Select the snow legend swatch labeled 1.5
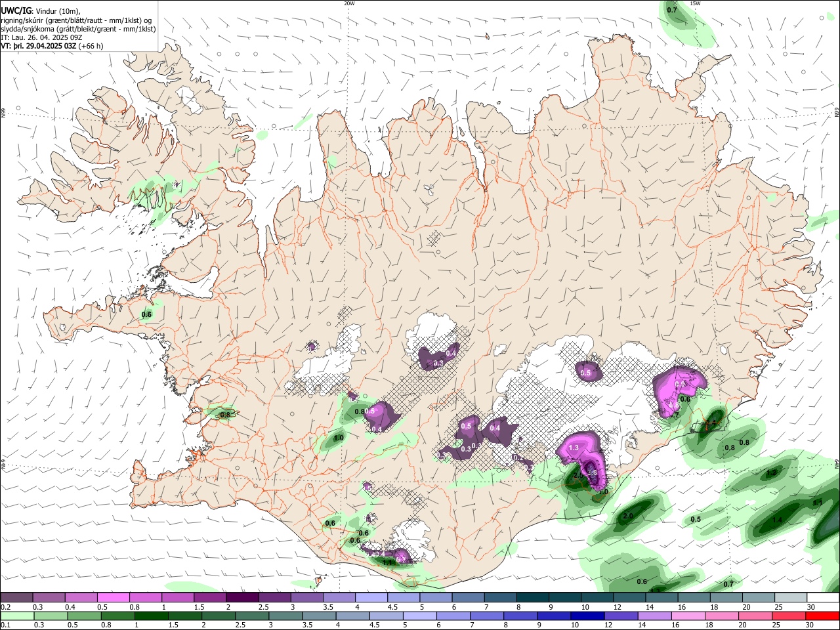The image size is (840, 630). [209, 598]
